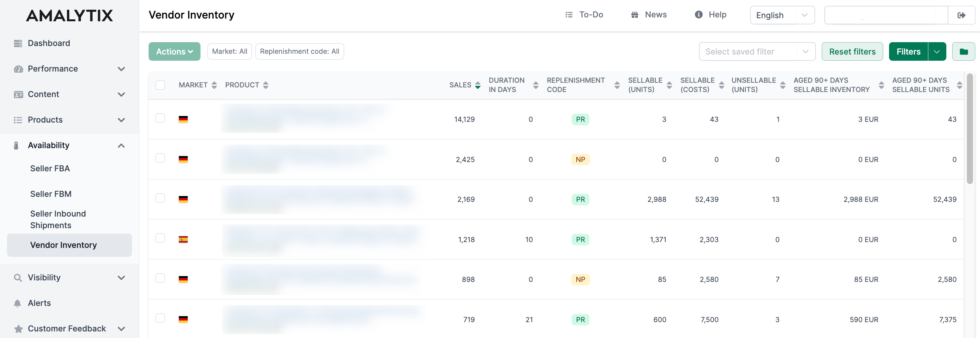Sort by Market column arrows

[x=214, y=85]
